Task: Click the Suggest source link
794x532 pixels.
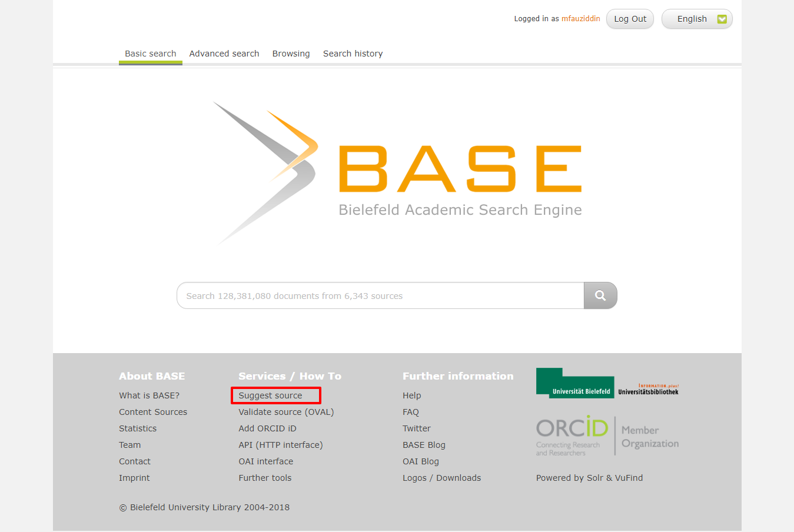Action: click(270, 395)
